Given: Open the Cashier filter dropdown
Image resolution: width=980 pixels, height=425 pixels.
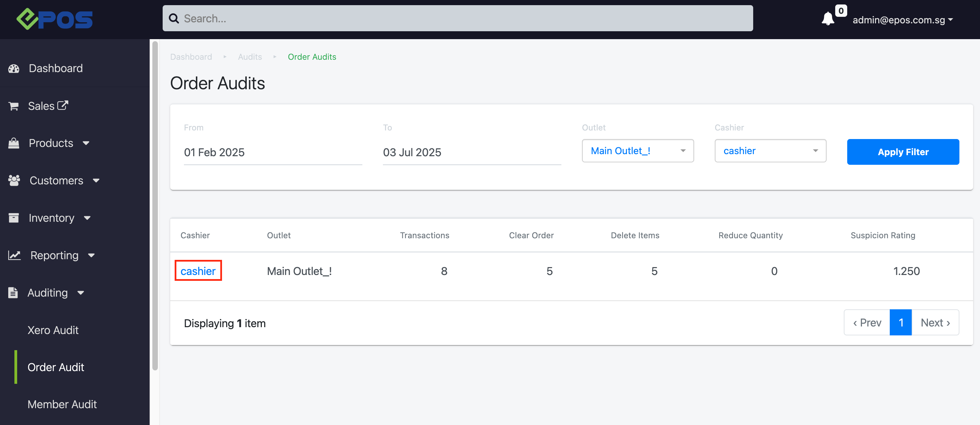Looking at the screenshot, I should [770, 151].
